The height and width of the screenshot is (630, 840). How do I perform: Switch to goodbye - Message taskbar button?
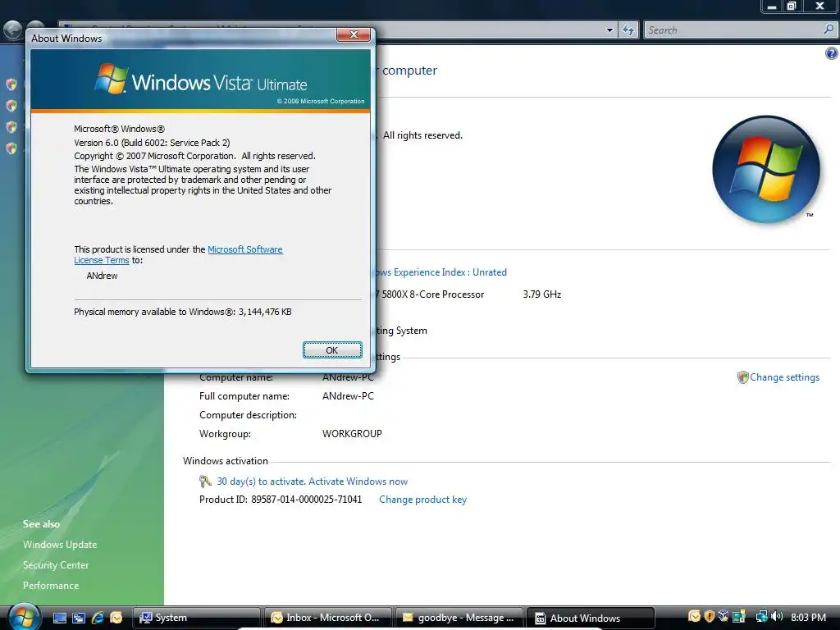click(460, 618)
